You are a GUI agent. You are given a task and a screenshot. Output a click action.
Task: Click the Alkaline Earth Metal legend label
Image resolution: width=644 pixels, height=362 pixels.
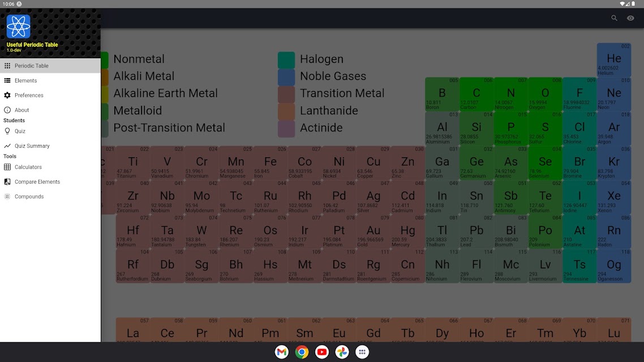click(x=165, y=93)
